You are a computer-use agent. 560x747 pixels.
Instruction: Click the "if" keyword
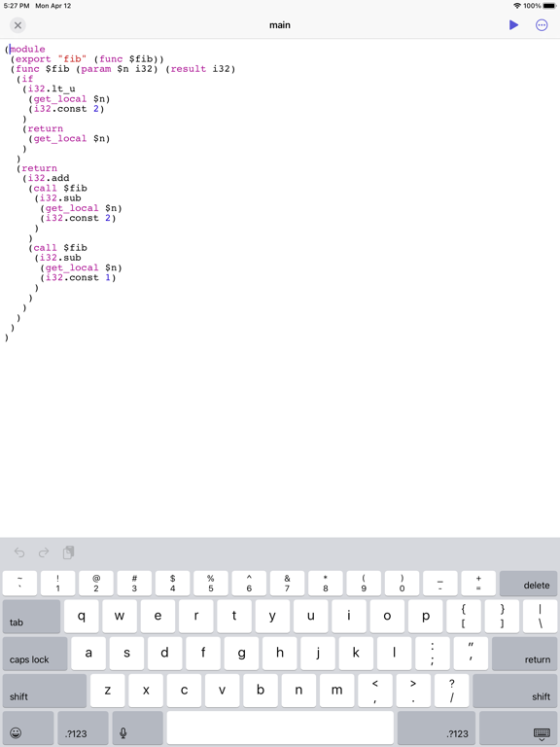(27, 79)
